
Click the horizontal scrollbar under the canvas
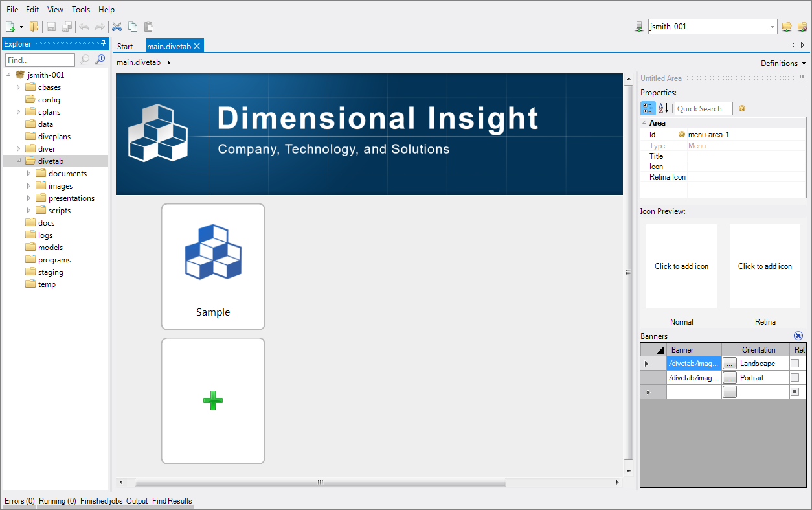point(320,482)
